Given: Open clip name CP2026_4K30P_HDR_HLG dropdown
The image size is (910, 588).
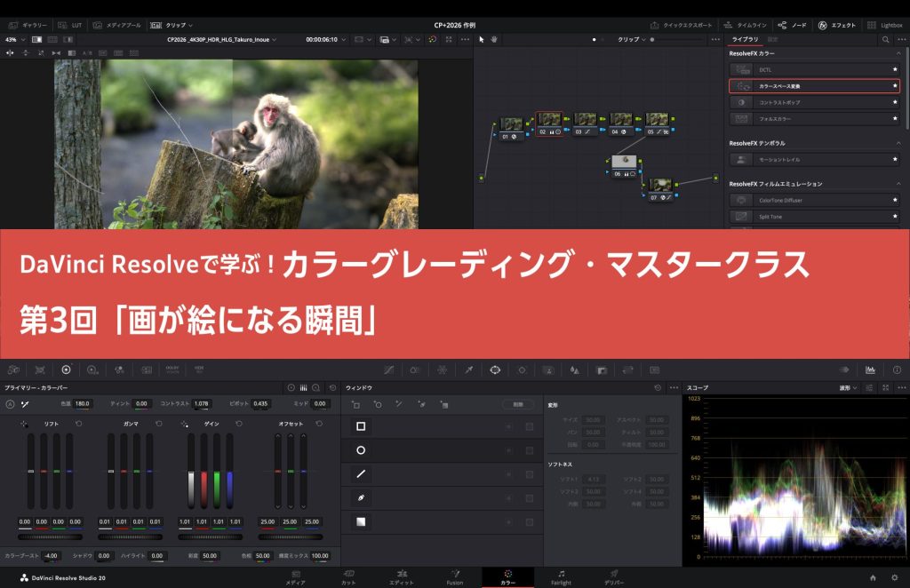Looking at the screenshot, I should tap(222, 40).
